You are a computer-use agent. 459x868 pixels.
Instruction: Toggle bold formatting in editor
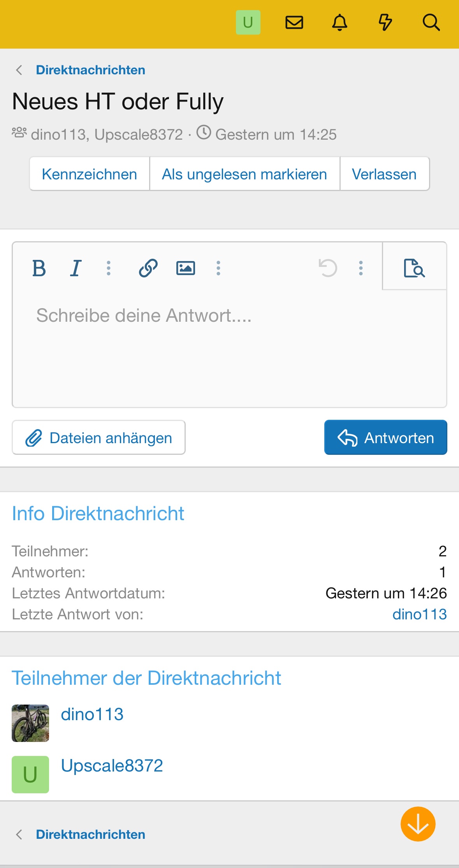click(x=39, y=268)
